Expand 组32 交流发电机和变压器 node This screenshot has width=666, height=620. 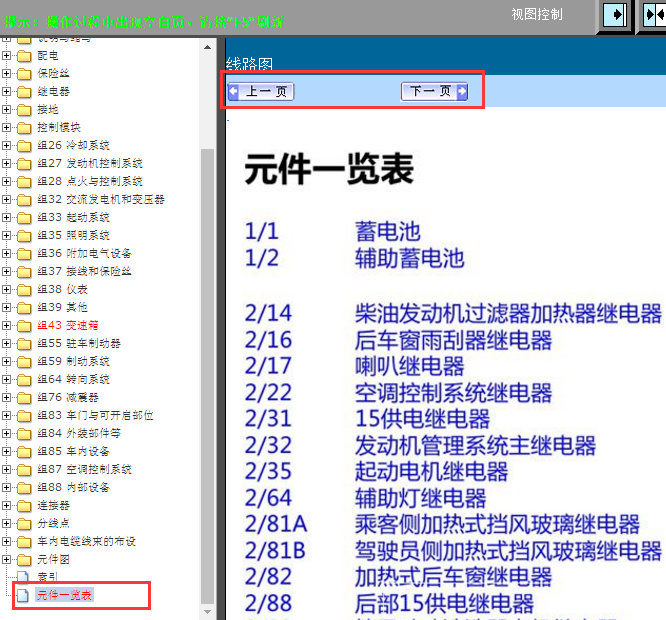point(6,200)
